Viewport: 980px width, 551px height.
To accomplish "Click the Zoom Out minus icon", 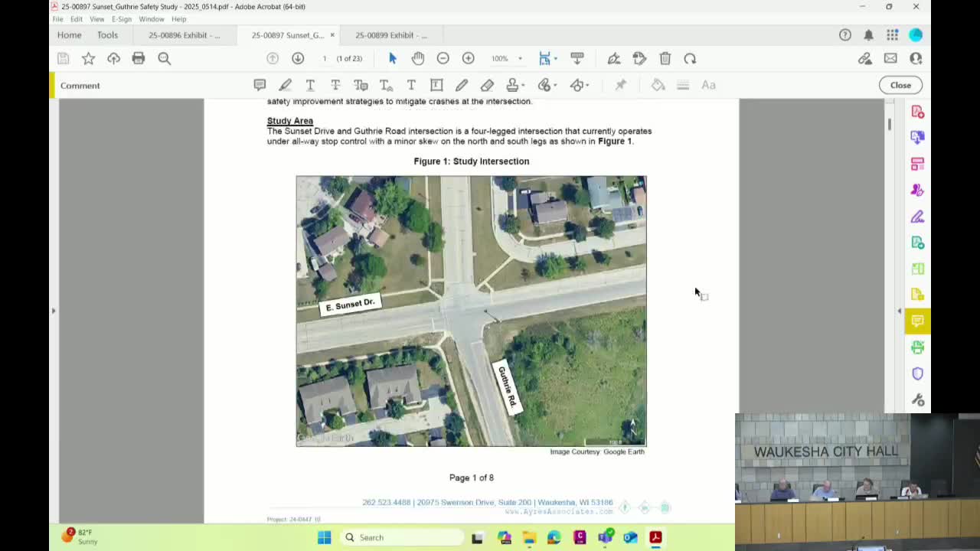I will (443, 58).
